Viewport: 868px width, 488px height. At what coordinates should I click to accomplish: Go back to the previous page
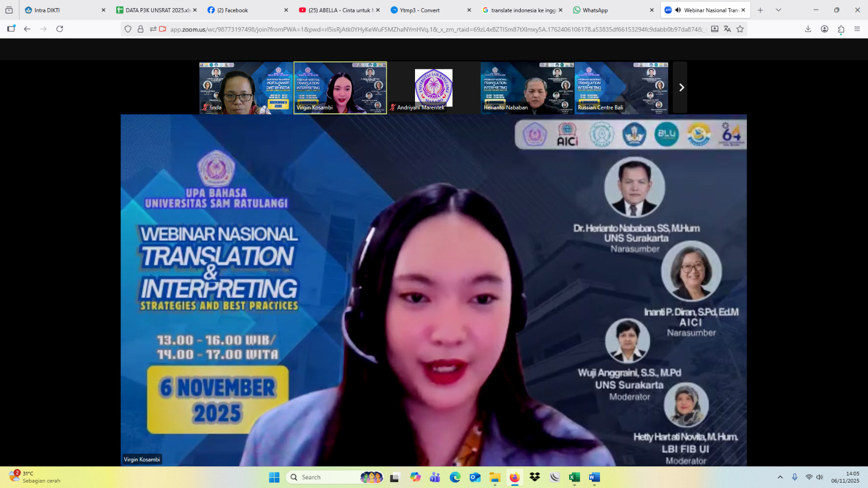(x=27, y=29)
